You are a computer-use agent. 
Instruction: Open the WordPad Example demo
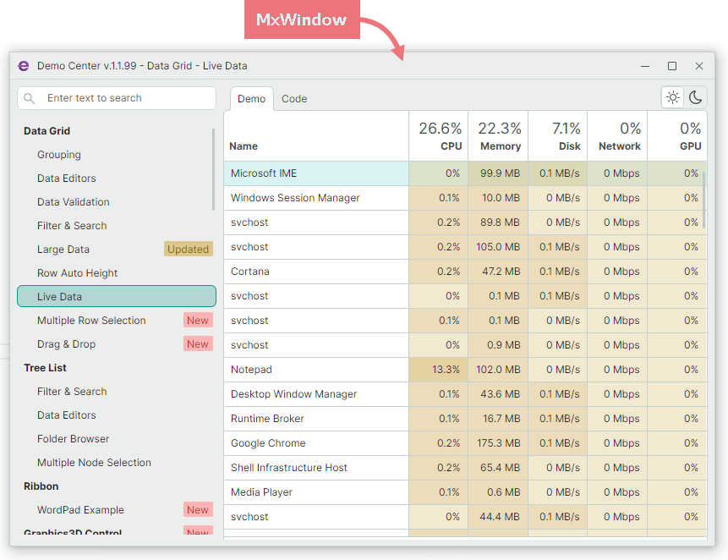[80, 510]
